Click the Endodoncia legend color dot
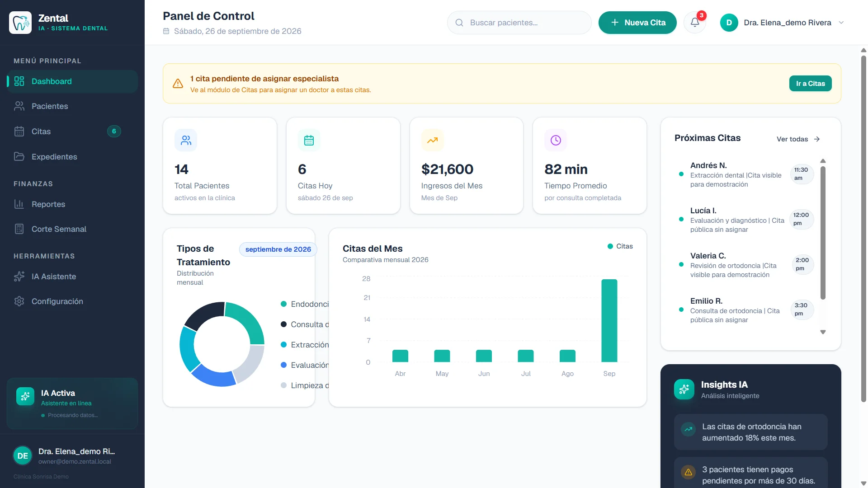868x488 pixels. pos(283,304)
